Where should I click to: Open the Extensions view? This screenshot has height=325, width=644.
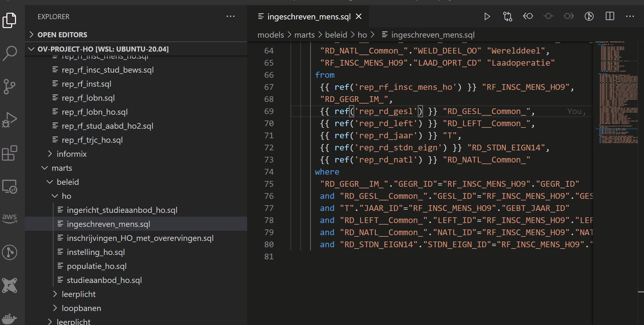10,153
